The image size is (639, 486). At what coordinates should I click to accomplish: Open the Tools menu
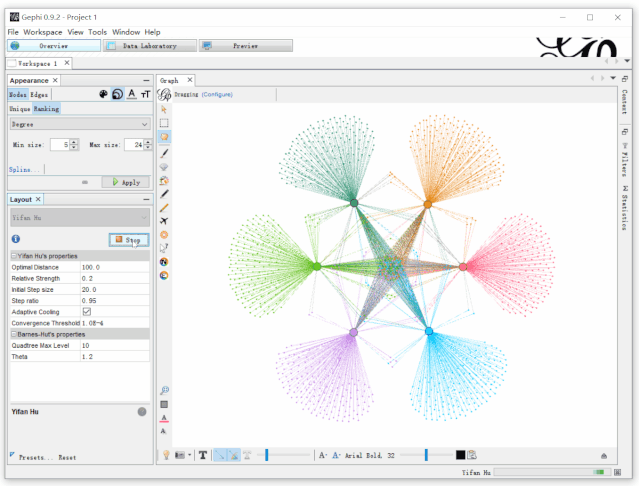[97, 32]
